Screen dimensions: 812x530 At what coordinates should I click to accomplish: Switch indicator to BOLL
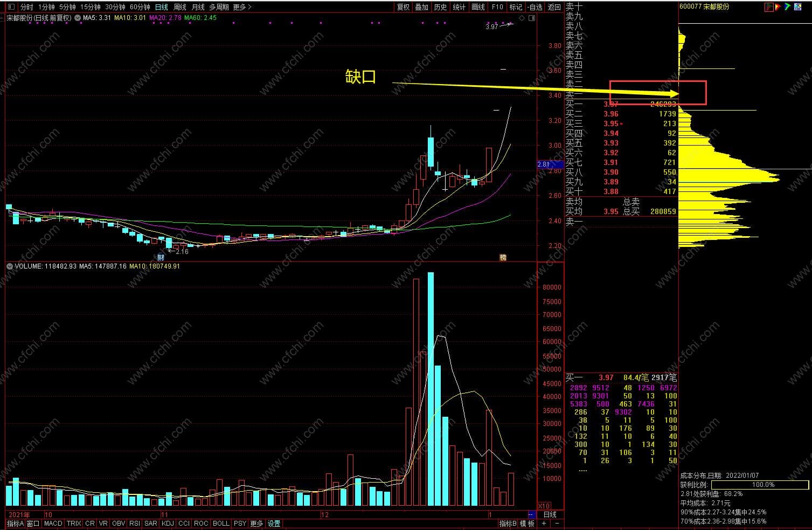coord(221,524)
